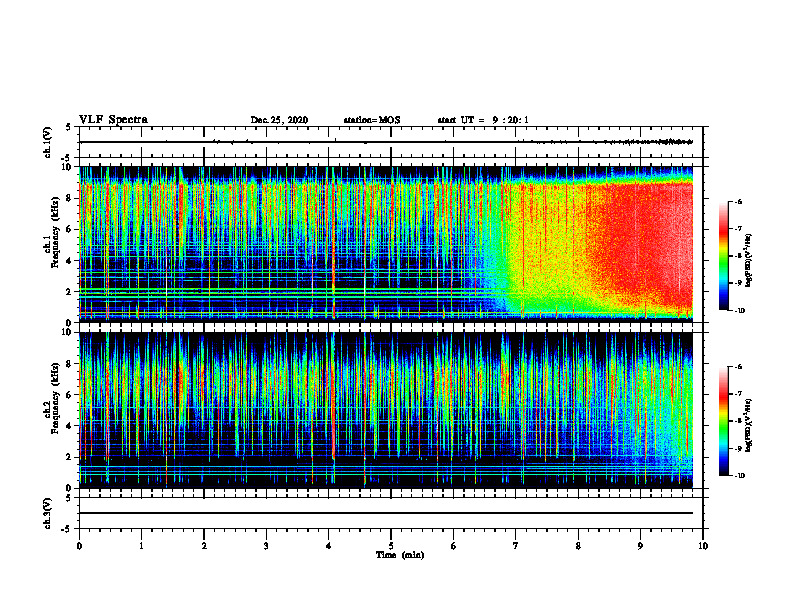Click the time axis tick label "1"
792x612 pixels.
click(141, 546)
